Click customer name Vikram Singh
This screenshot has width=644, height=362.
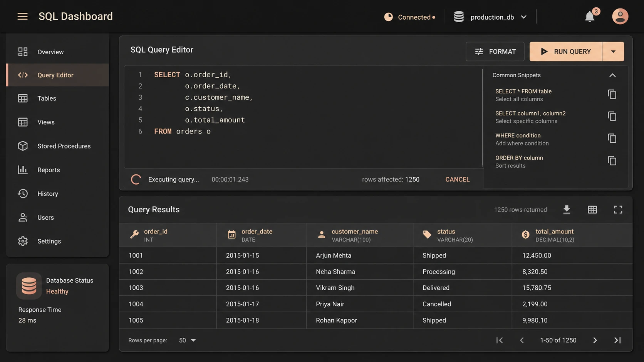click(x=335, y=288)
